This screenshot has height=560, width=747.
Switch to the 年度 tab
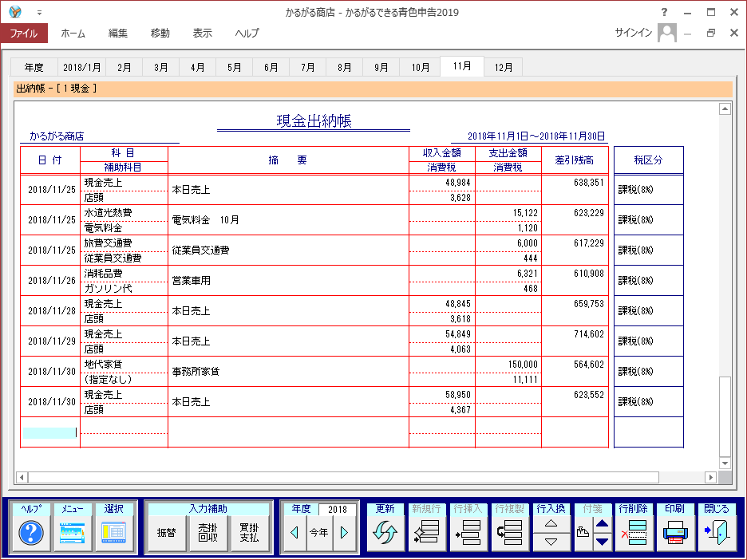34,68
